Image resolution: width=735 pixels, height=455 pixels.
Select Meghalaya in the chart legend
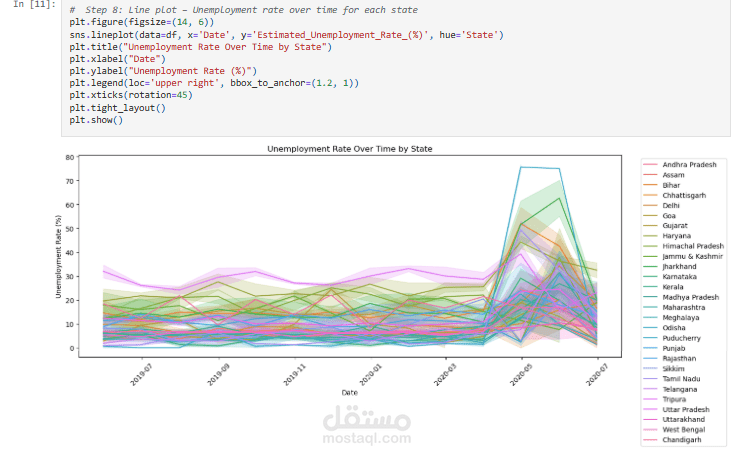click(x=681, y=318)
